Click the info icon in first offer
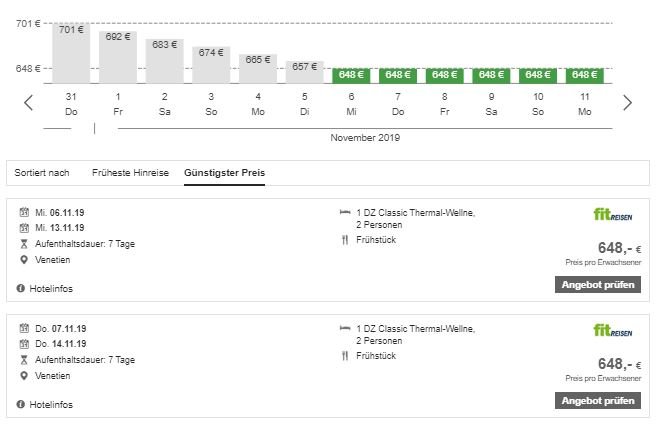The width and height of the screenshot is (658, 424). pyautogui.click(x=20, y=289)
